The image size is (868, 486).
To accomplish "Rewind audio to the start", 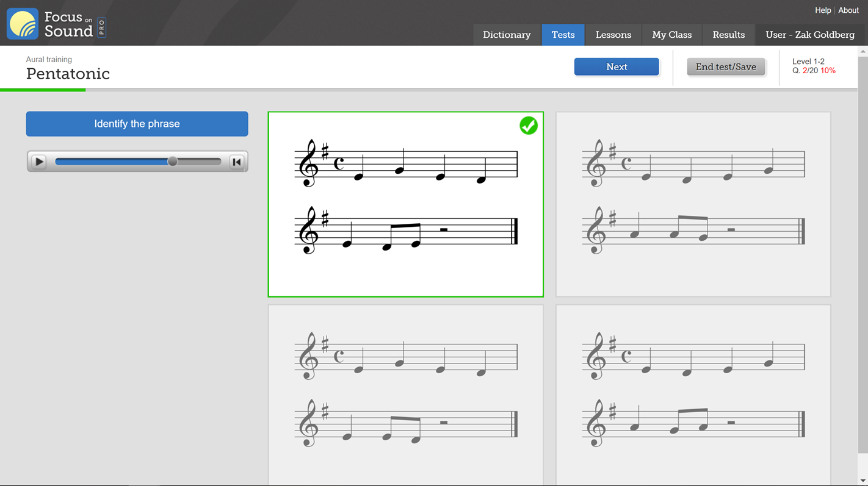I will click(237, 162).
